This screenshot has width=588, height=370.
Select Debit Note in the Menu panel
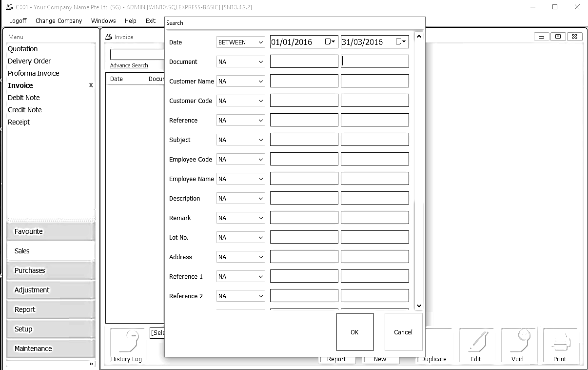pyautogui.click(x=24, y=98)
